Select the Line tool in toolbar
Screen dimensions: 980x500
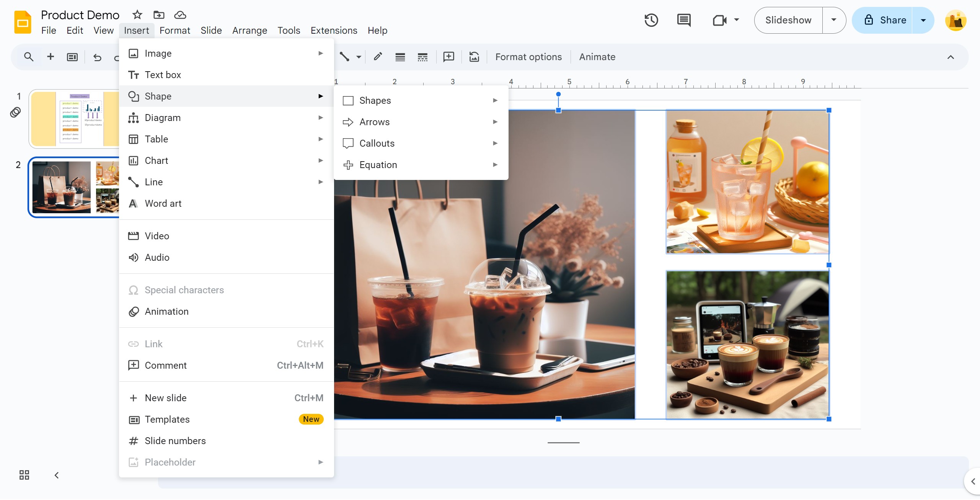click(x=344, y=57)
